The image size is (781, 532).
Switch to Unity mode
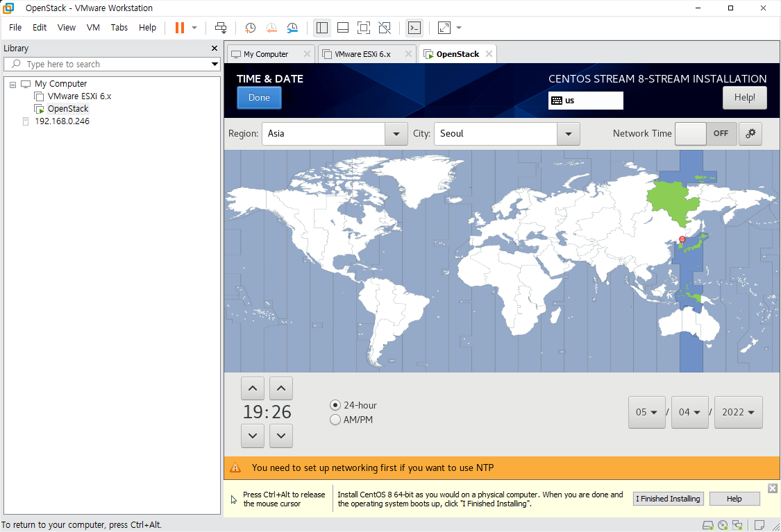(385, 28)
